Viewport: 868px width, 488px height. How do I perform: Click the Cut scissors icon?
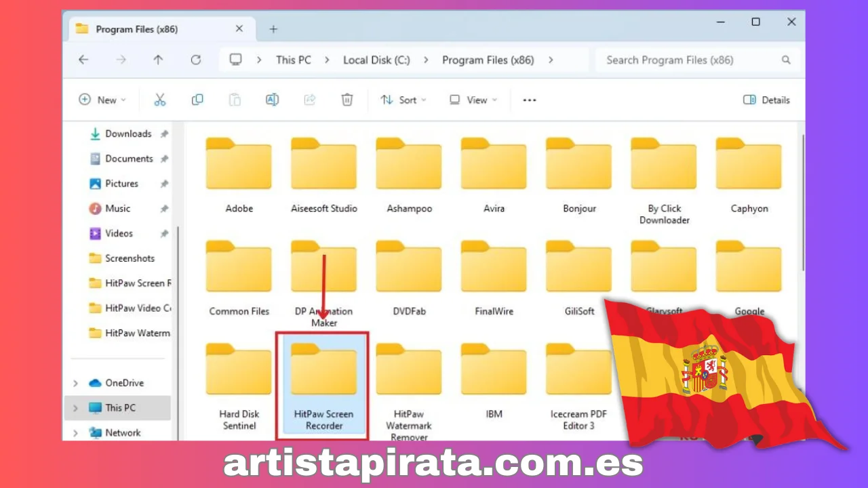pyautogui.click(x=160, y=100)
